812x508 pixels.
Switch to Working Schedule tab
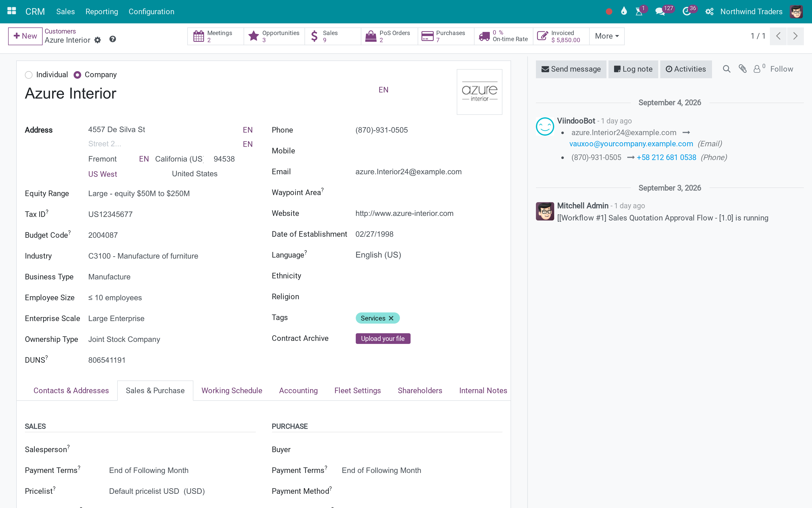232,390
